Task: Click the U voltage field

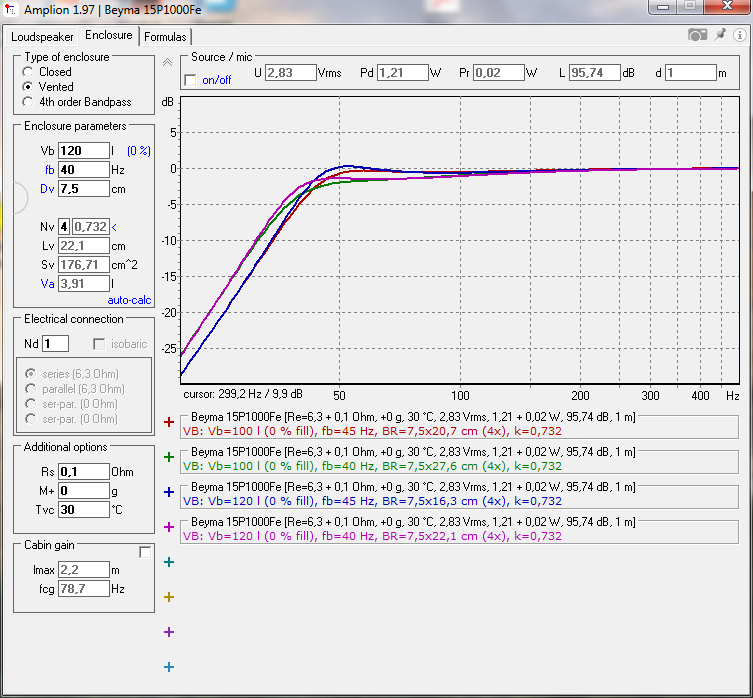Action: click(x=291, y=73)
